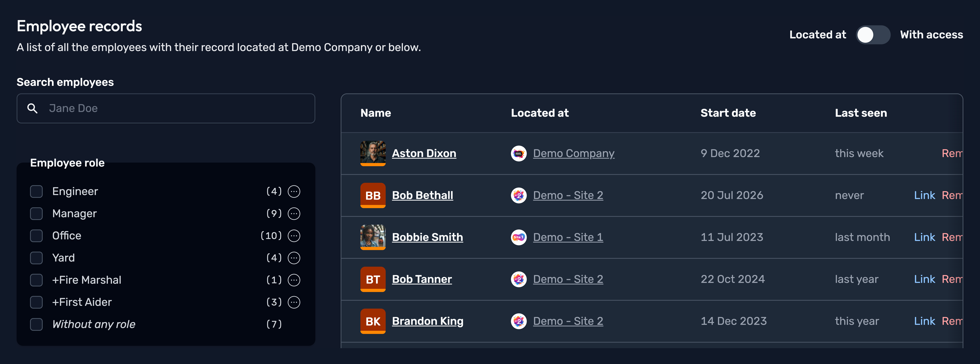Remove Aston Dixon via Rem link

[x=952, y=153]
